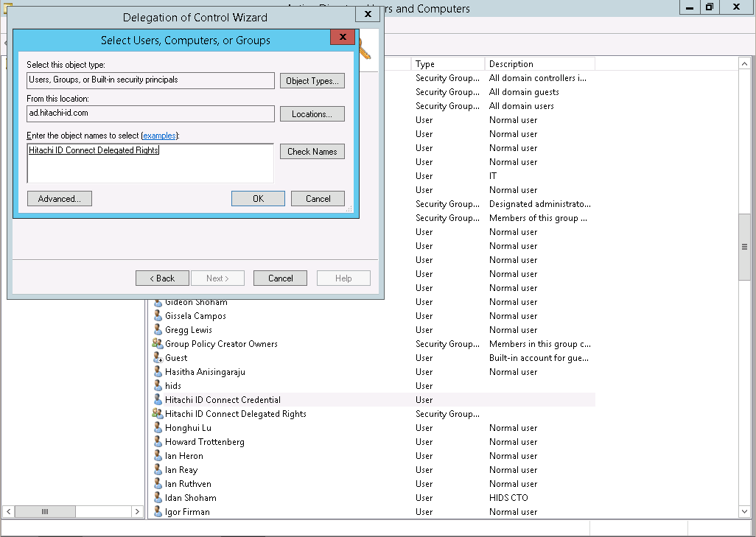Open the Locations browser
Viewport: 756px width, 537px height.
tap(312, 114)
